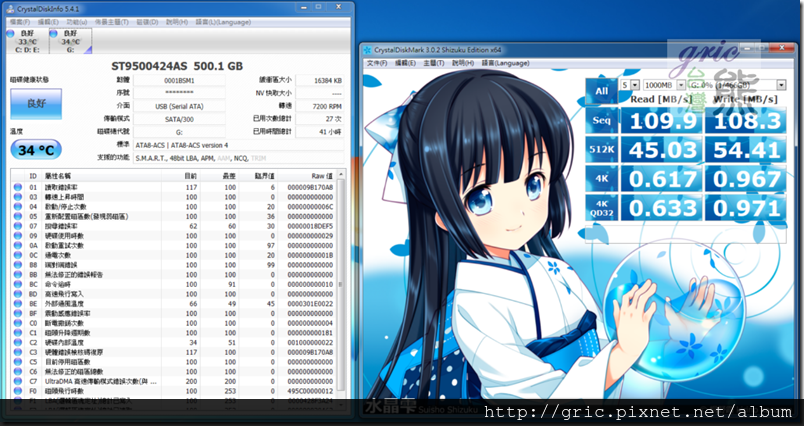Click status orb icon for attribute ID 09

(18, 236)
